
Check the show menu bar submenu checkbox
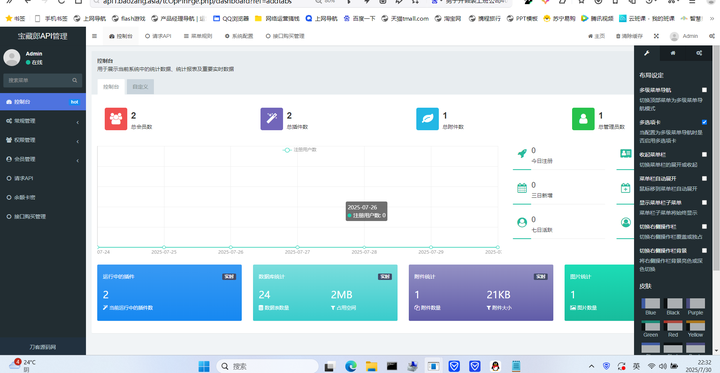pyautogui.click(x=704, y=202)
